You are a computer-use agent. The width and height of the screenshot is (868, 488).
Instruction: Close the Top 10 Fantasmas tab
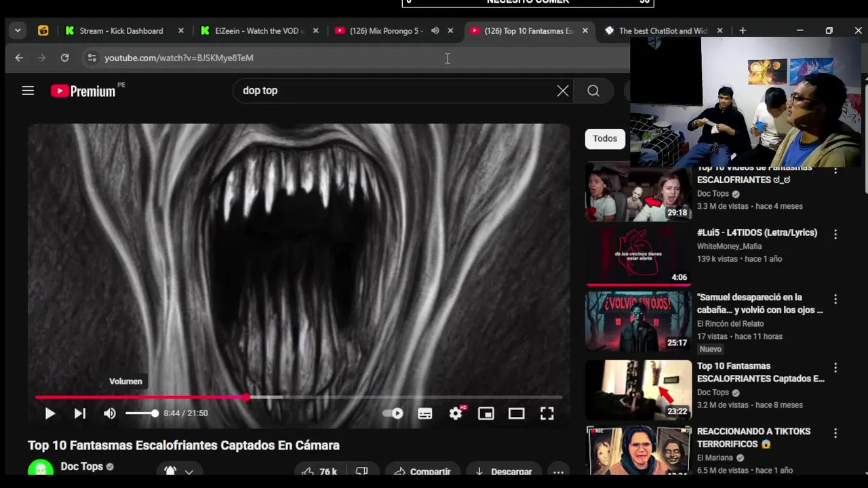pyautogui.click(x=585, y=30)
